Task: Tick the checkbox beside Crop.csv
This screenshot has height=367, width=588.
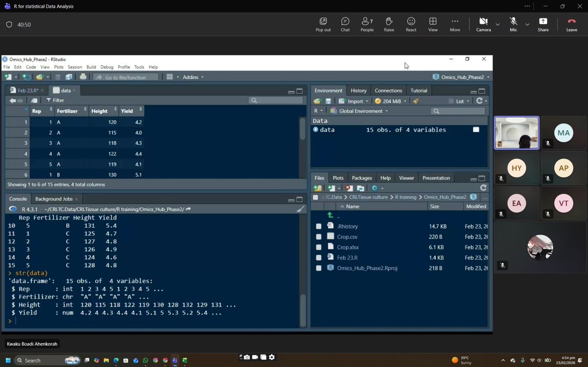Action: coord(318,237)
